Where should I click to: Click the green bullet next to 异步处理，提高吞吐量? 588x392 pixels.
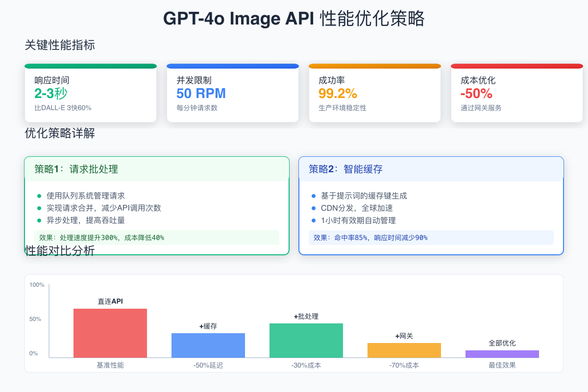(x=39, y=220)
